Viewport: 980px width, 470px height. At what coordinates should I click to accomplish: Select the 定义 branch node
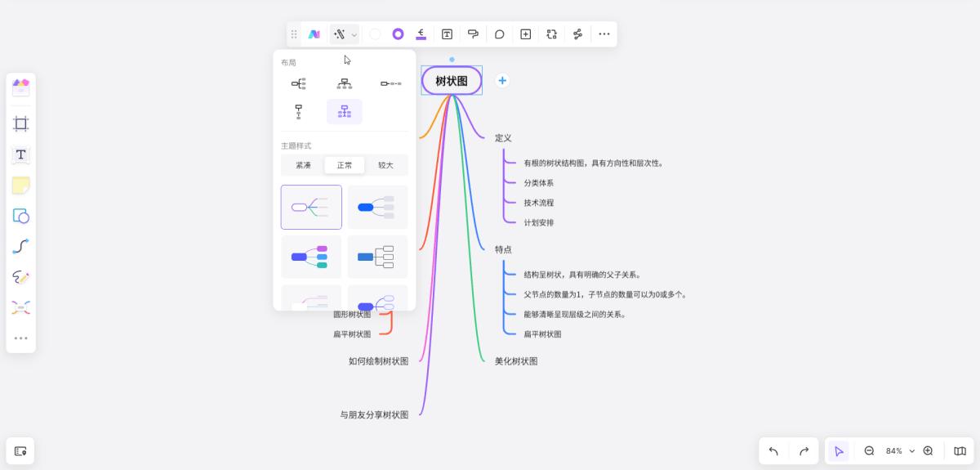(503, 138)
